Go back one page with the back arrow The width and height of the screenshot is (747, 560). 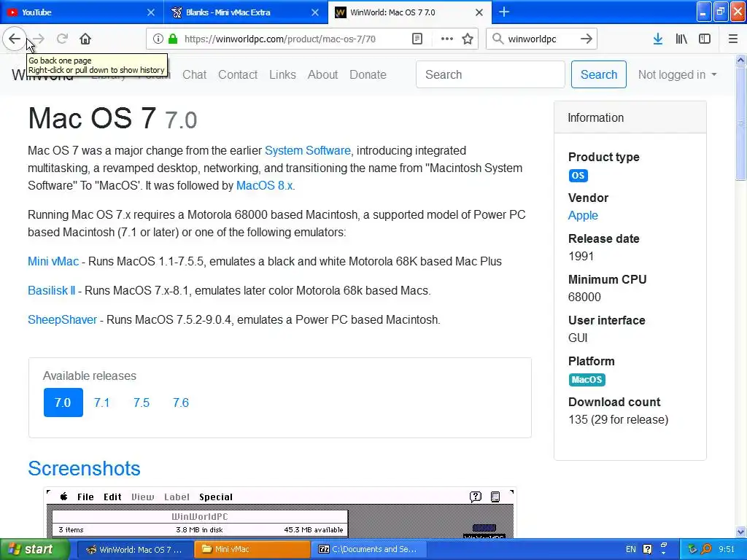coord(15,39)
